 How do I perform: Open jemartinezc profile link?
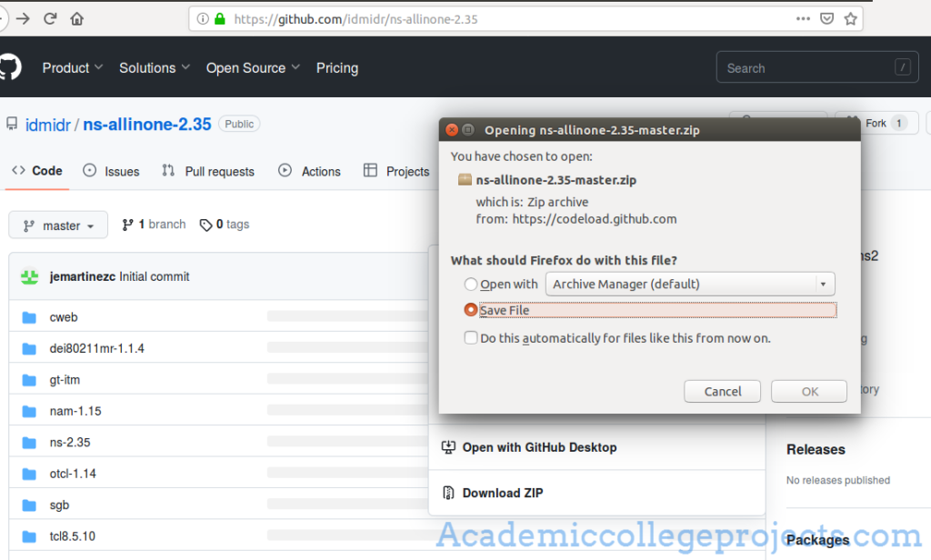(83, 276)
